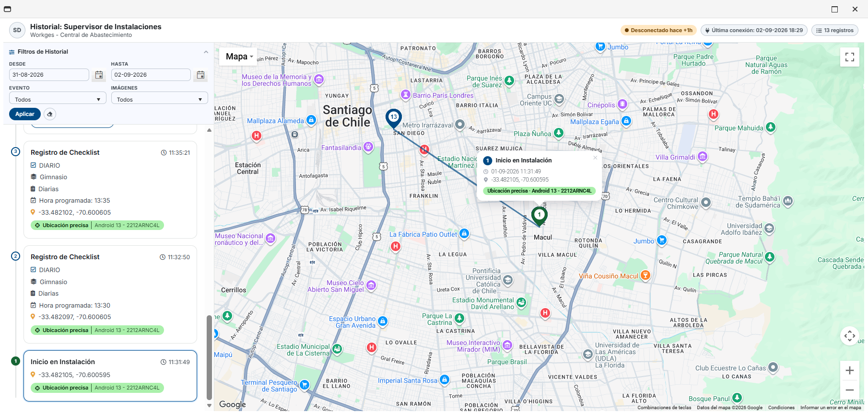The height and width of the screenshot is (413, 868).
Task: Click the Parque Inés de Suarez pin
Action: [x=509, y=80]
